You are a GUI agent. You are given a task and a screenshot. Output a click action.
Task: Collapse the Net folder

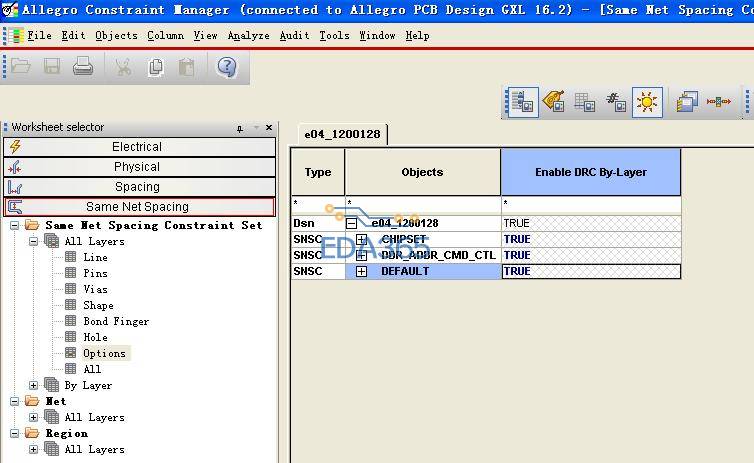(15, 401)
